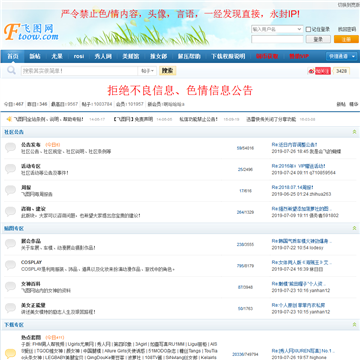Open the 贴图专区 section title
Viewport: 360px width, 360px height.
click(x=14, y=228)
